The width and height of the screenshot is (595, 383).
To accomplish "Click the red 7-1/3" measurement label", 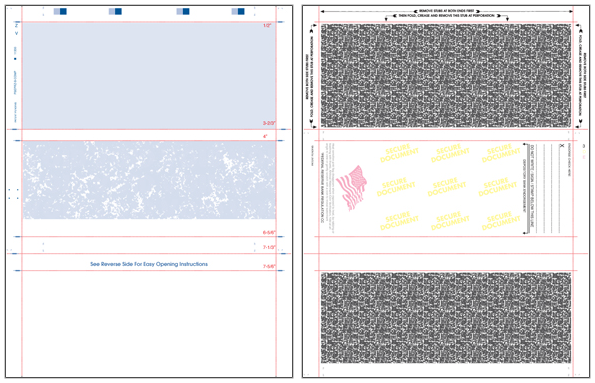I will tap(269, 247).
